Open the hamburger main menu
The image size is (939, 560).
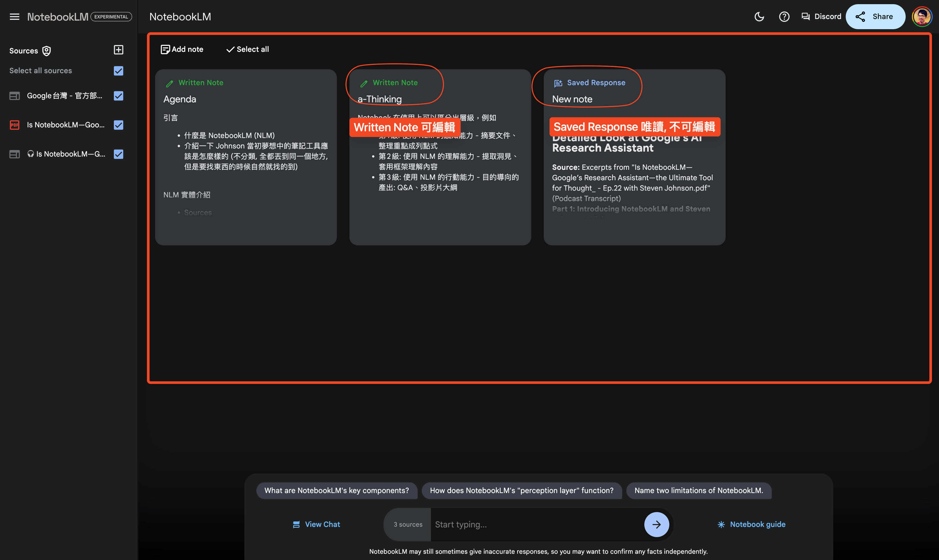(14, 17)
